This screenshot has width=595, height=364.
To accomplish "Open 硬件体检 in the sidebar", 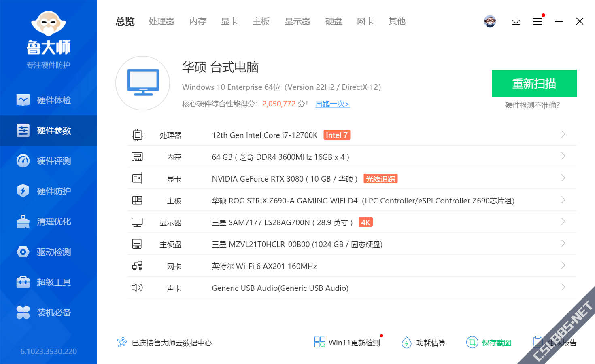I will click(x=49, y=100).
